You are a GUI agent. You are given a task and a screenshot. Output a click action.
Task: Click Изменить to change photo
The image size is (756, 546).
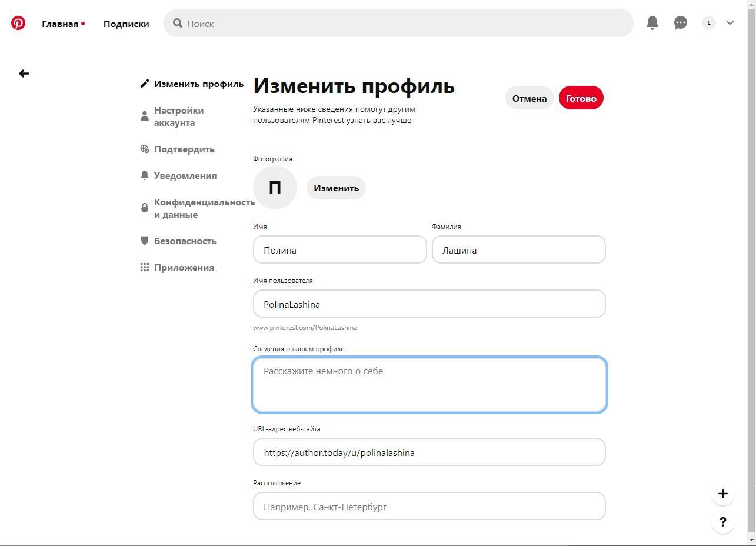[x=336, y=188]
